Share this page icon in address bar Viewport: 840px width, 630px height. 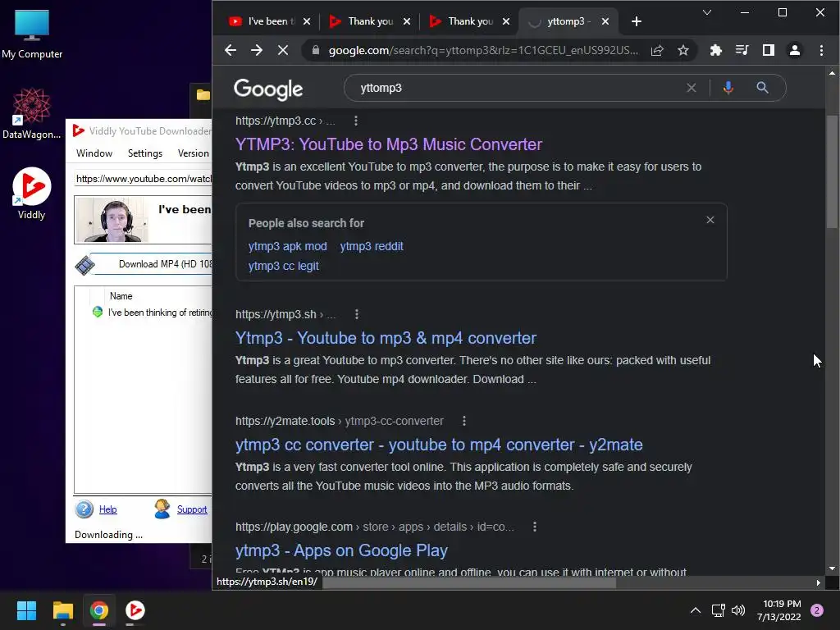[x=657, y=50]
